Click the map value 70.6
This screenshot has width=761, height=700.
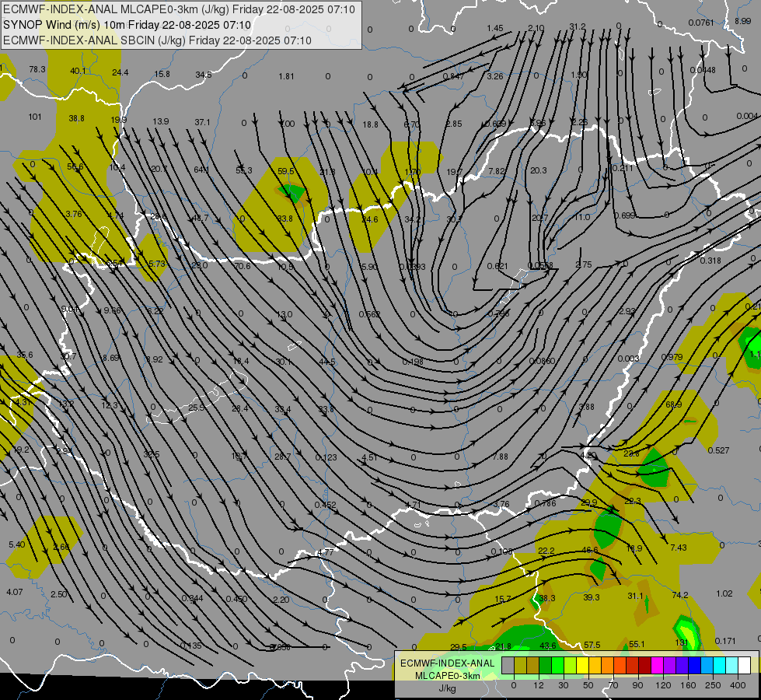click(x=243, y=266)
